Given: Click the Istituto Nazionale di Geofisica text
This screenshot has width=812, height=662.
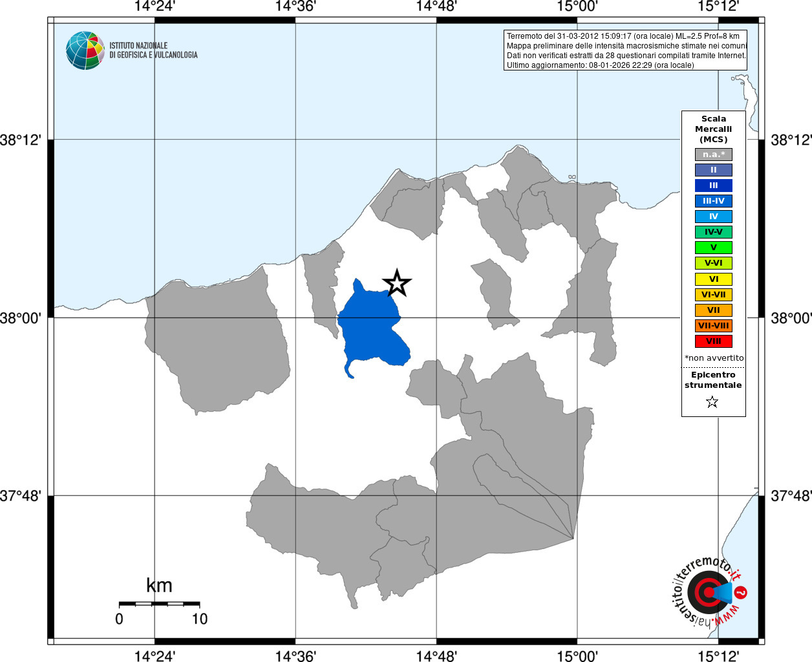Looking at the screenshot, I should [x=153, y=50].
